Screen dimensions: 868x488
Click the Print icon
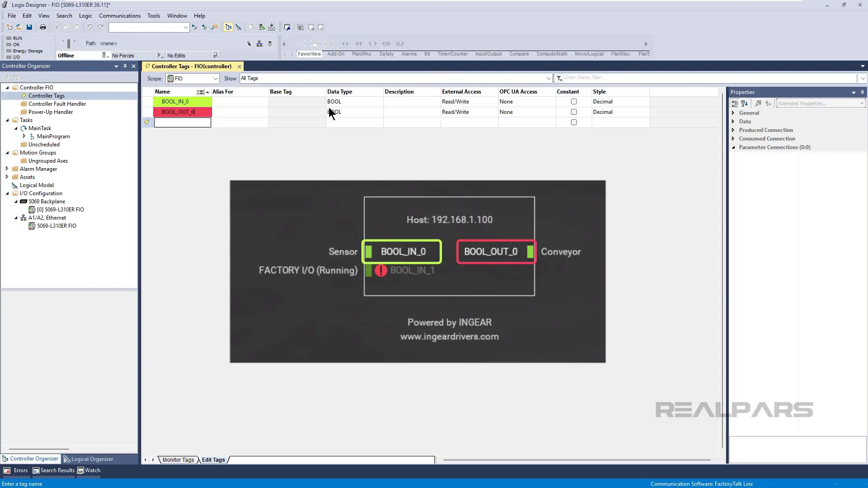[43, 27]
